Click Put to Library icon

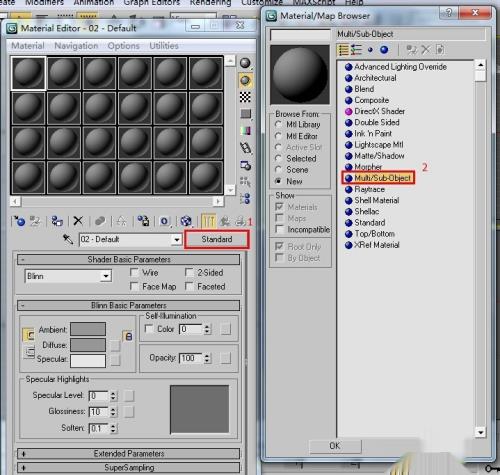[x=144, y=221]
